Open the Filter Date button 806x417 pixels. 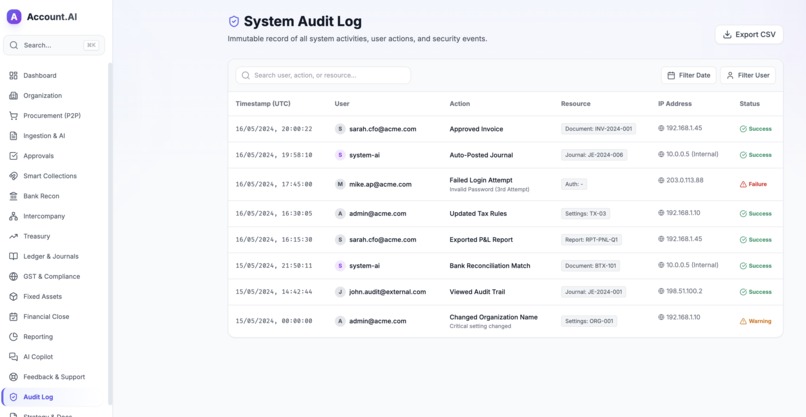click(x=688, y=75)
